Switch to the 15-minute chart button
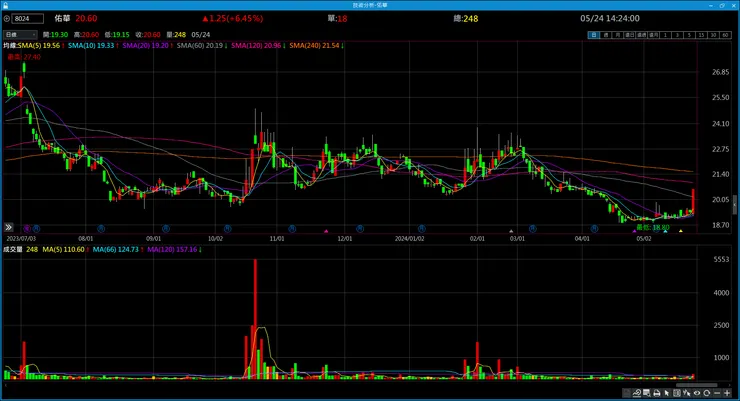 702,35
